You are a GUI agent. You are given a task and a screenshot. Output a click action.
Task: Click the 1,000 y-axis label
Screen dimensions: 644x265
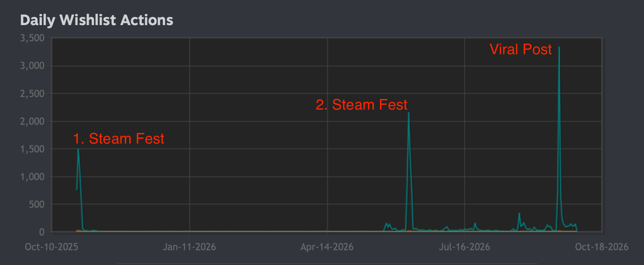pyautogui.click(x=32, y=176)
